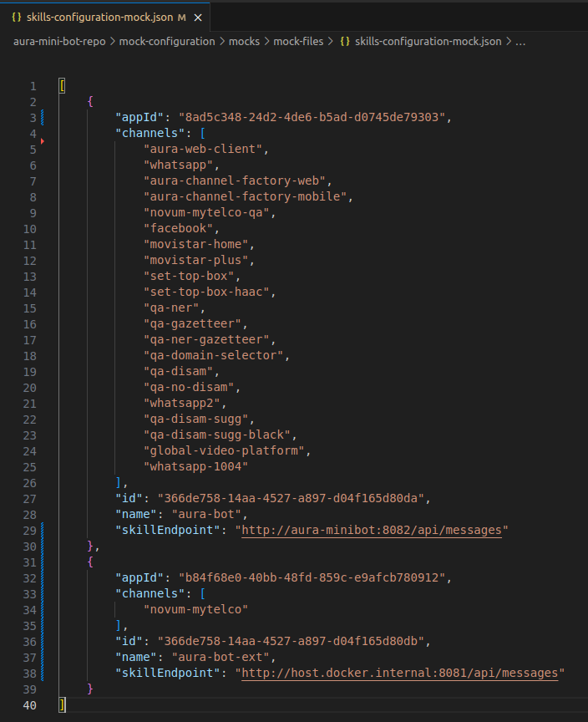Open mocks breadcrumb segment
This screenshot has width=588, height=722.
245,42
